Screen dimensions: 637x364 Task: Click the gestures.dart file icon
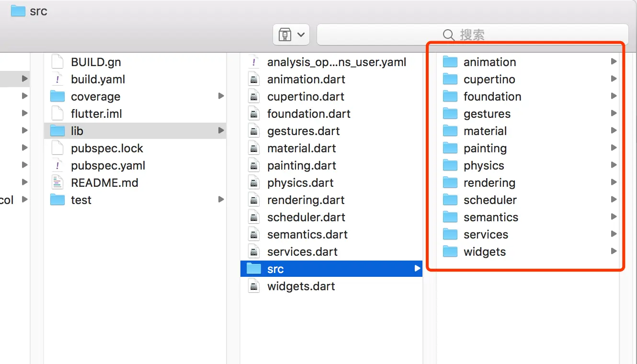point(254,131)
